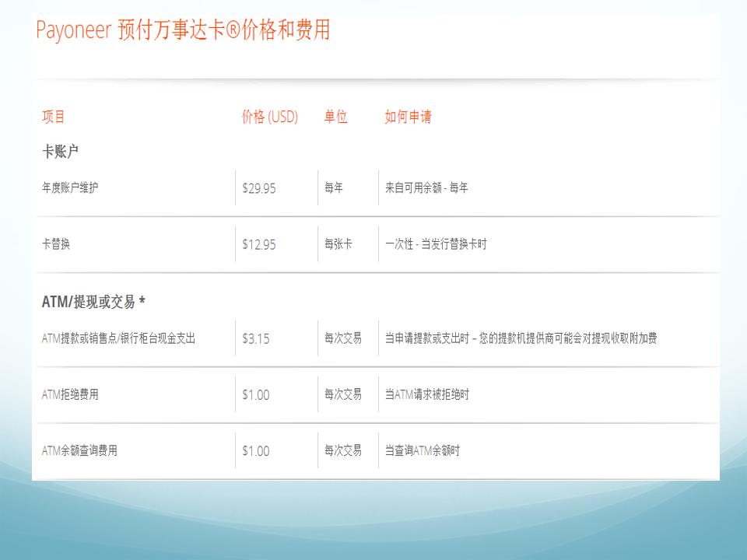This screenshot has height=560, width=747.
Task: Click "$1.00" in the ATM余额查询费用 row
Action: pos(256,451)
